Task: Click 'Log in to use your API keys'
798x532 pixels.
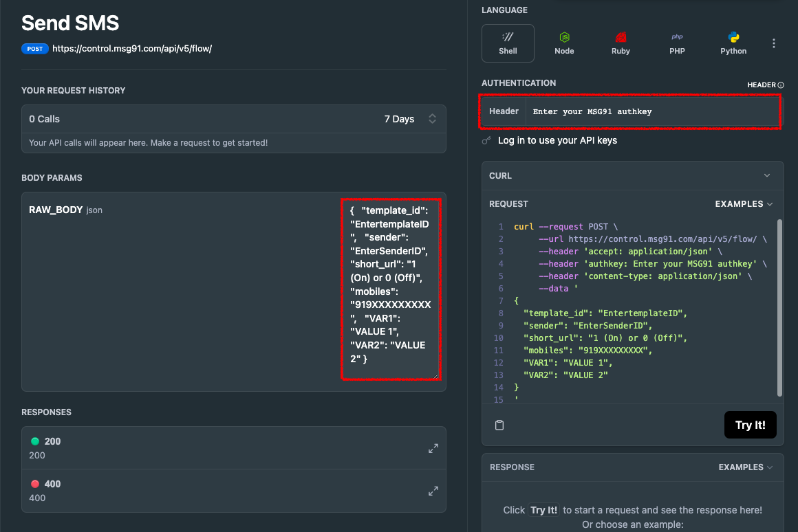Action: [x=557, y=140]
